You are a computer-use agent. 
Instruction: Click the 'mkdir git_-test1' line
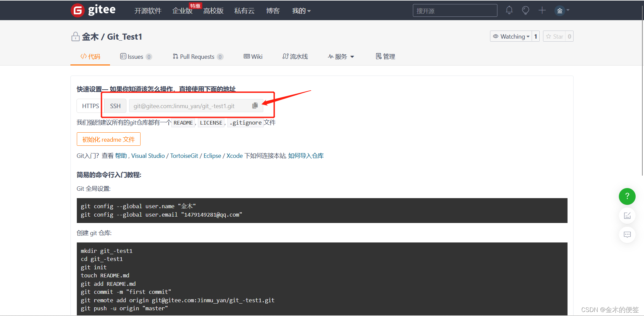click(107, 251)
